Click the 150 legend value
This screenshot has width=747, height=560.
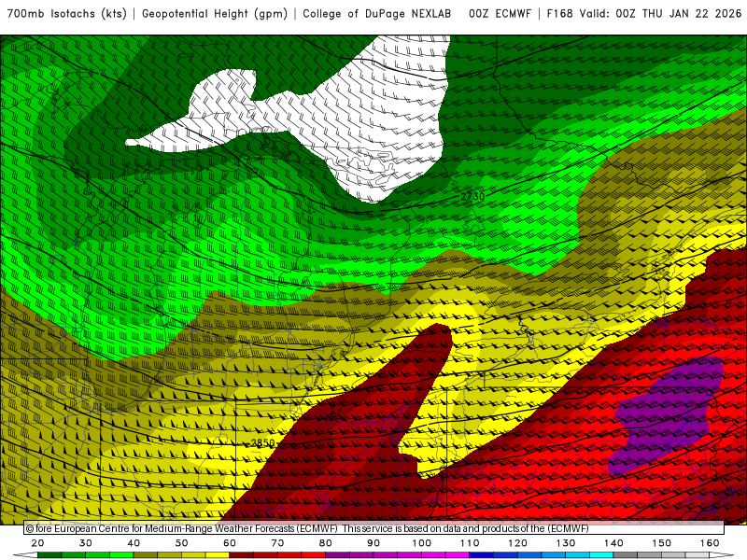pos(662,543)
